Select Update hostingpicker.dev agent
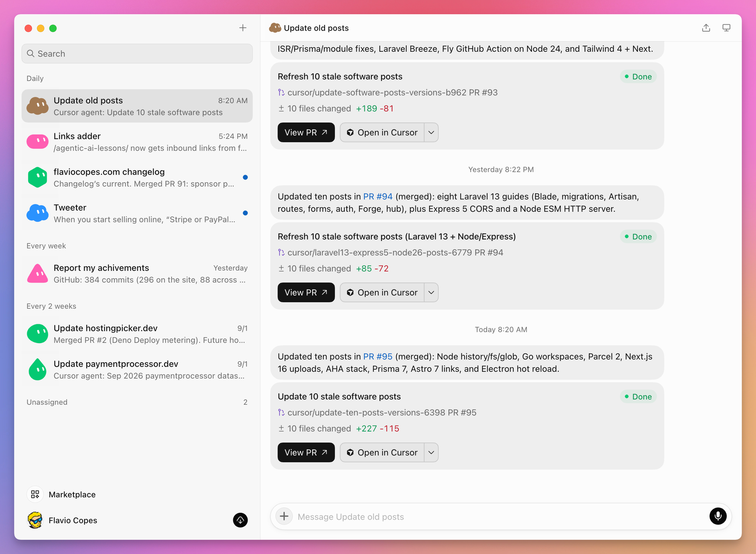This screenshot has height=554, width=756. point(137,334)
